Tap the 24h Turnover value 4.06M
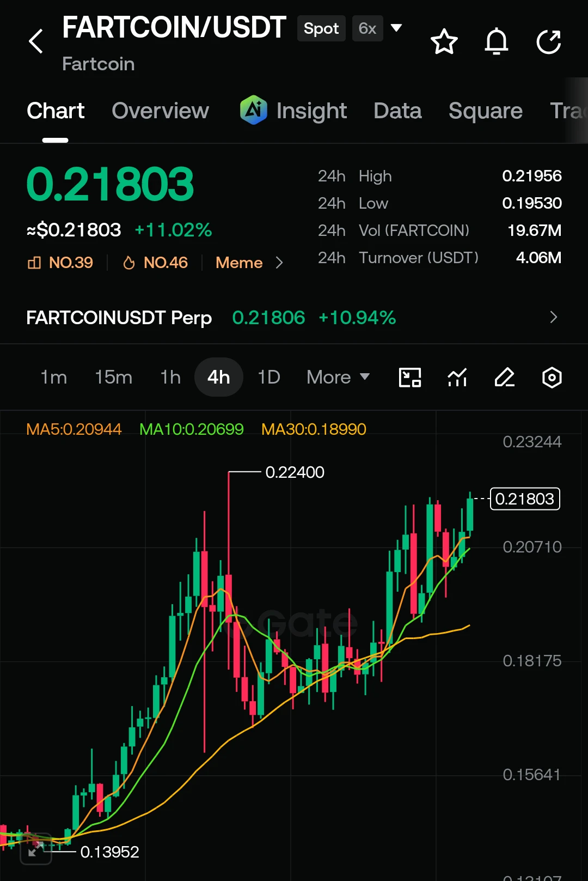Image resolution: width=588 pixels, height=881 pixels. click(538, 258)
